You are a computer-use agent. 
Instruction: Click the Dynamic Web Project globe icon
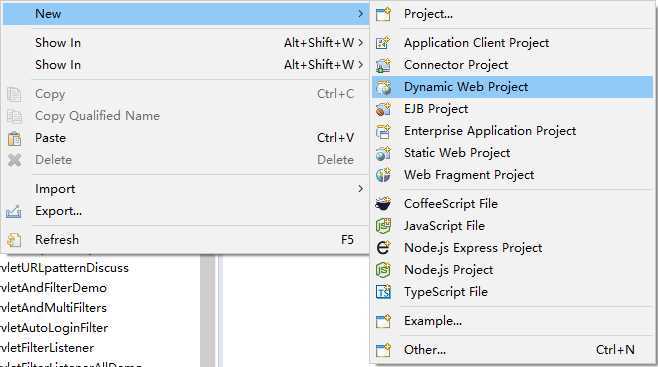[383, 87]
